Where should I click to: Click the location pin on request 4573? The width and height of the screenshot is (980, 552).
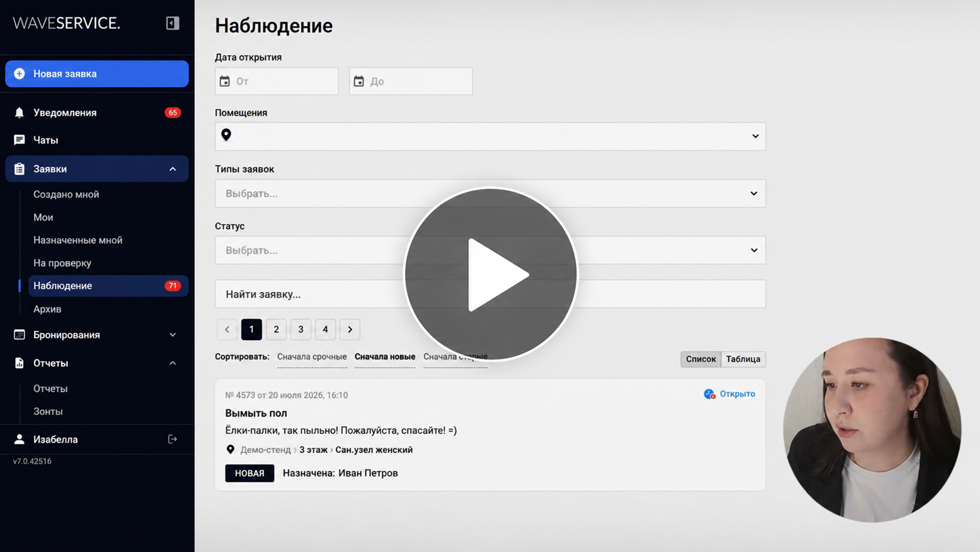coord(230,450)
